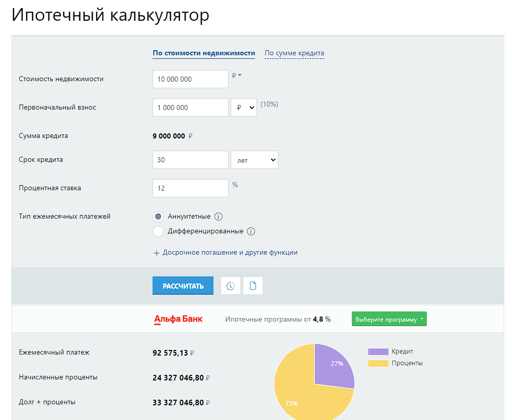Open the loan term unit лет dropdown
Screen dimensions: 512x420
coord(254,160)
